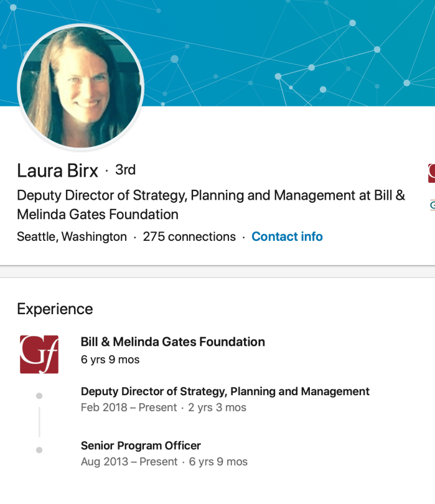
Task: Click the 6 yrs 9 mos total tenure text
Action: point(110,360)
